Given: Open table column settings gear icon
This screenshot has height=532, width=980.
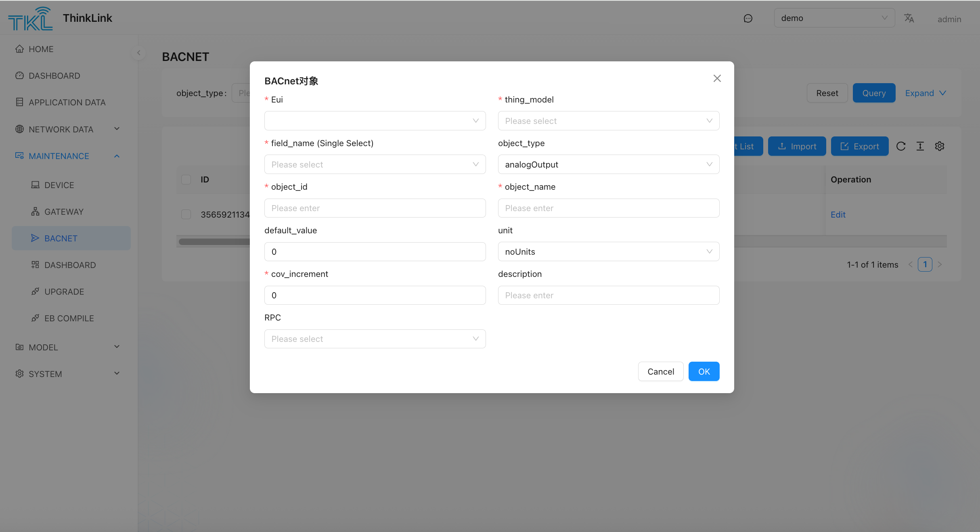Looking at the screenshot, I should (x=940, y=146).
